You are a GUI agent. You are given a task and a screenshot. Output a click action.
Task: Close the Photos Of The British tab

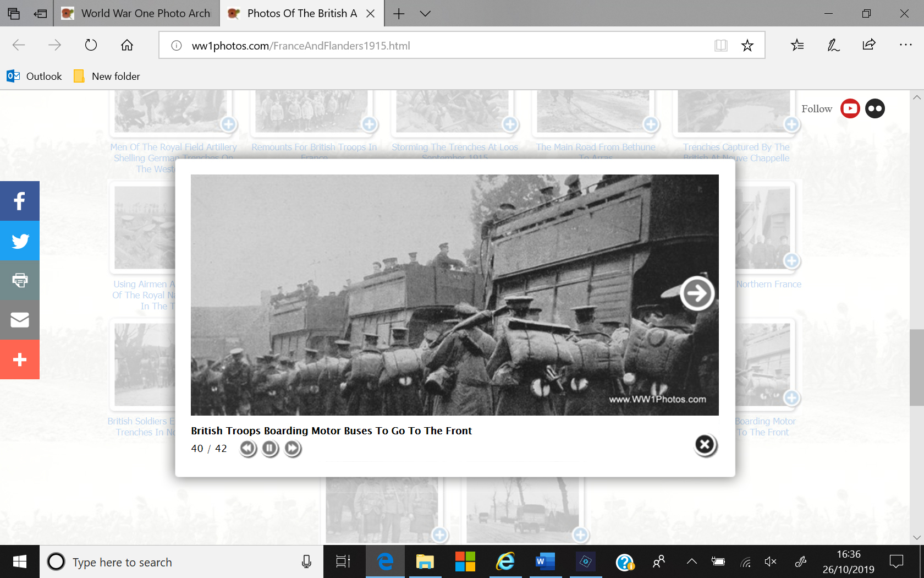point(371,13)
